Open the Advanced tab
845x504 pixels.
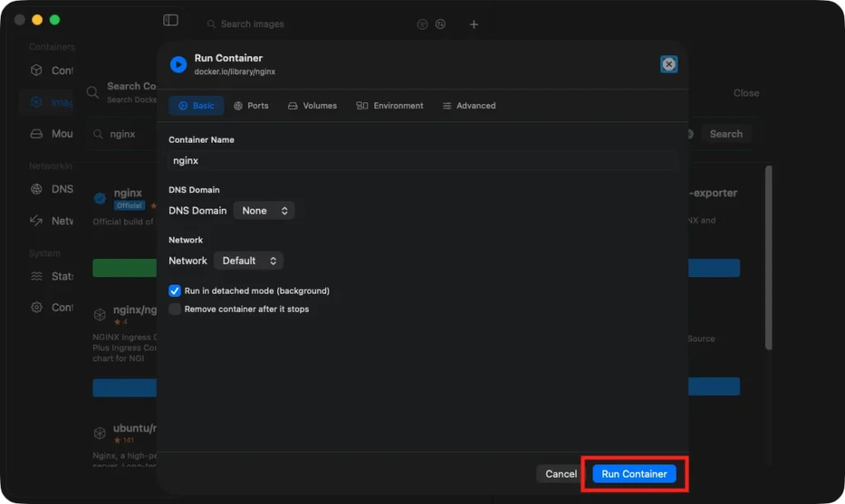[x=469, y=106]
